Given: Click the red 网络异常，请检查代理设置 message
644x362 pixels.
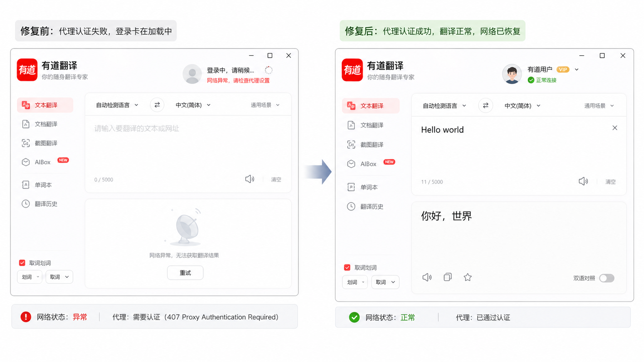Looking at the screenshot, I should coord(238,80).
